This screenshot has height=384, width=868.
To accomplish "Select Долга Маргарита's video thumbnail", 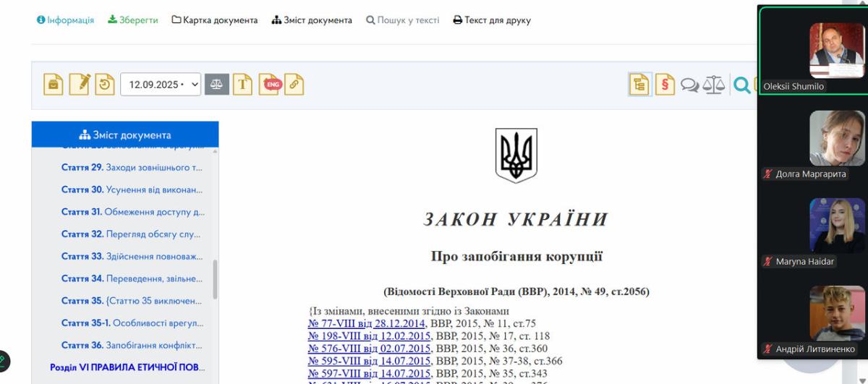I will [836, 138].
